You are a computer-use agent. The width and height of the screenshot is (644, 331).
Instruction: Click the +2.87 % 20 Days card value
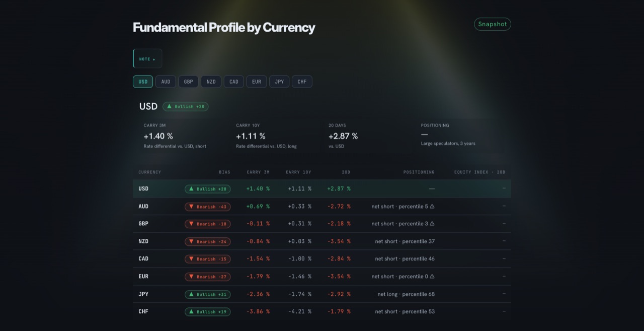click(343, 136)
